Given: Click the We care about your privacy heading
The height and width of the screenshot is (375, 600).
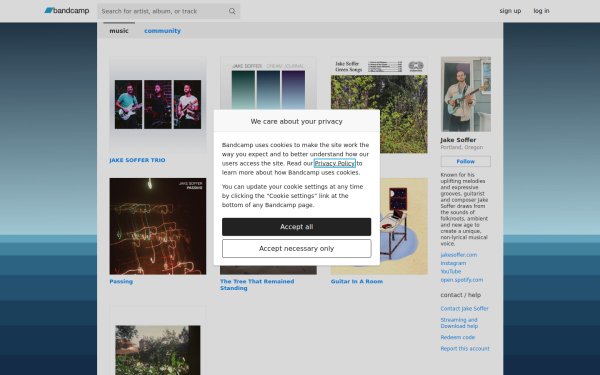Looking at the screenshot, I should point(297,121).
